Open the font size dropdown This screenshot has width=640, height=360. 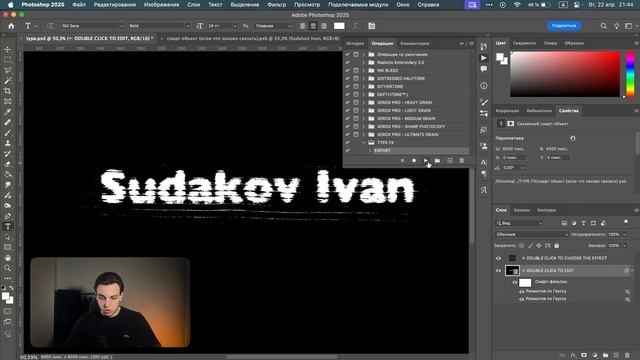coord(222,26)
